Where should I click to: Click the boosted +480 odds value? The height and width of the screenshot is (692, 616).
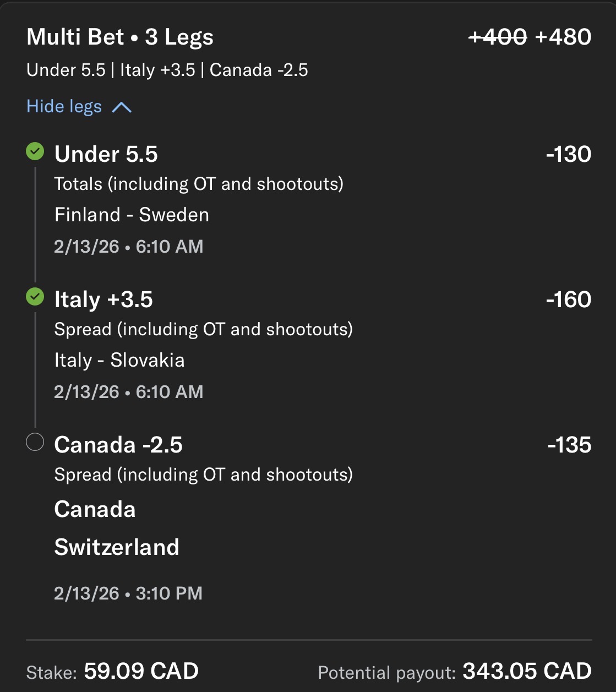pyautogui.click(x=563, y=37)
